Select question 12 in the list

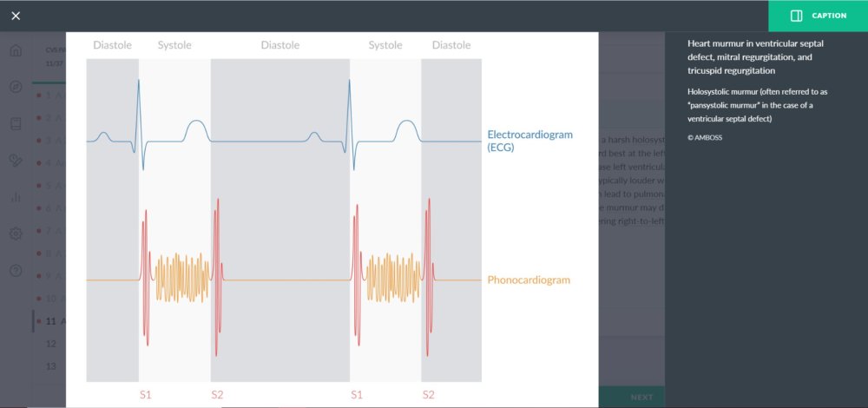pos(50,344)
